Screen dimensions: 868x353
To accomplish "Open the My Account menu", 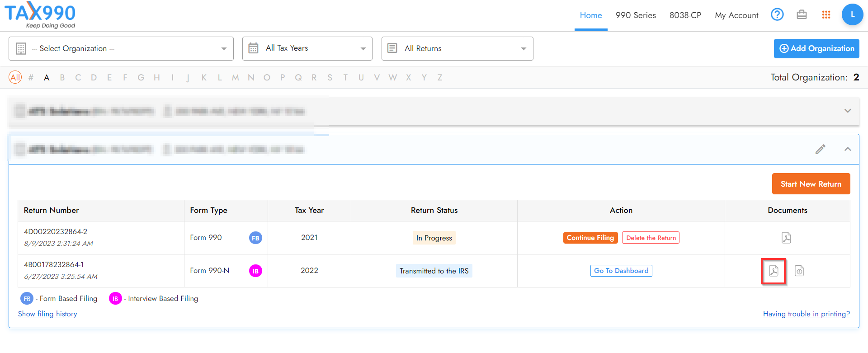I will click(736, 15).
